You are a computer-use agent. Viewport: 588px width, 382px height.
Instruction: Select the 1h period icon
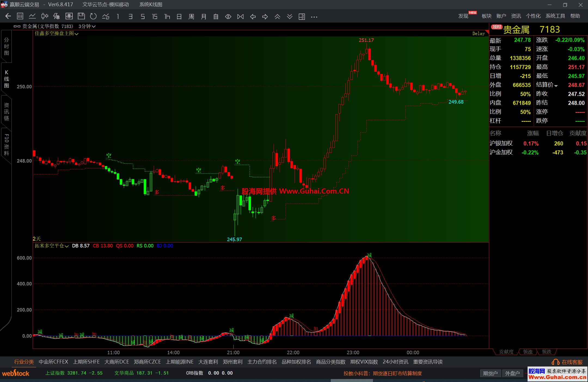coord(167,17)
